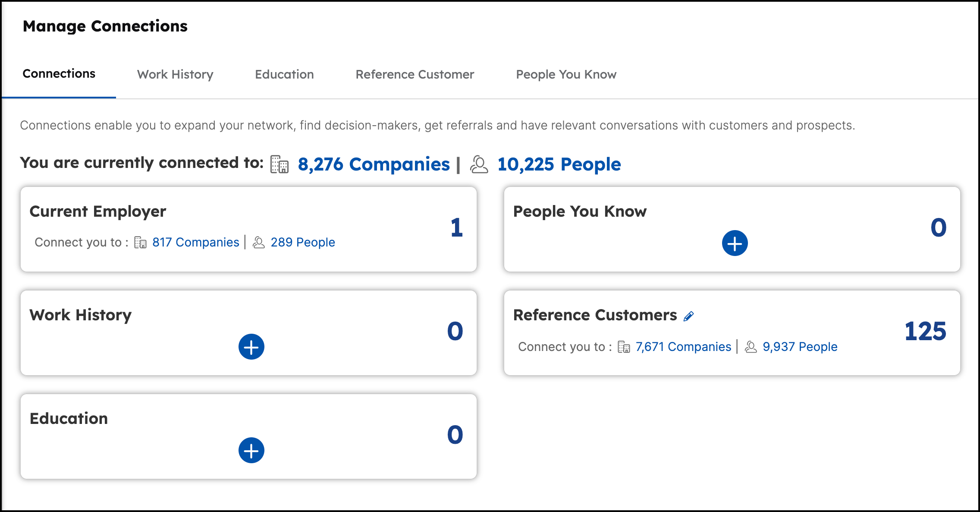Click person icon next to 9,937 People
The height and width of the screenshot is (512, 980).
[751, 347]
